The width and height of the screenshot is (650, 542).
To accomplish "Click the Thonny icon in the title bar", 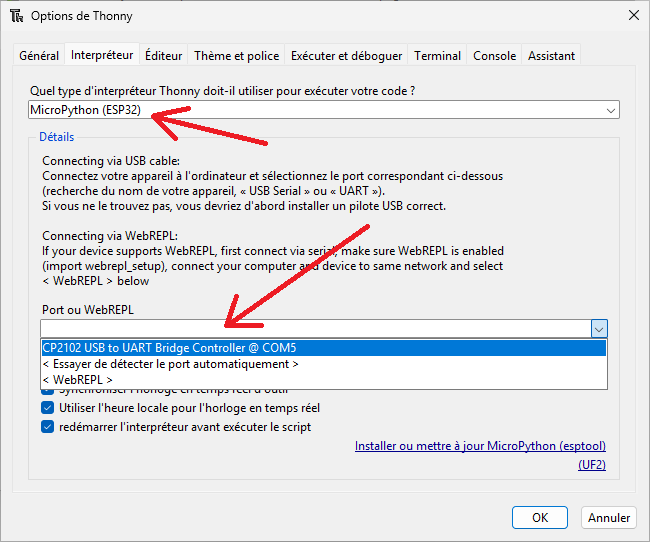I will [x=16, y=16].
